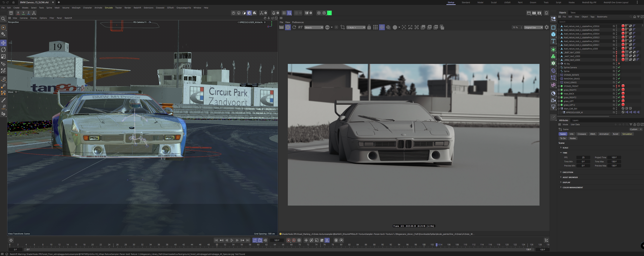Click the render region crop icon
The width and height of the screenshot is (644, 256).
coord(343,28)
